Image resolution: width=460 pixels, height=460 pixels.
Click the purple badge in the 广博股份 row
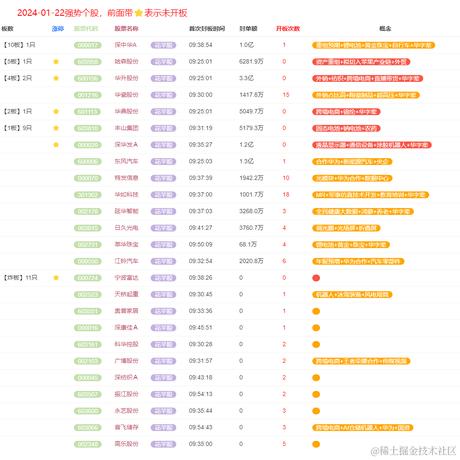tap(163, 361)
